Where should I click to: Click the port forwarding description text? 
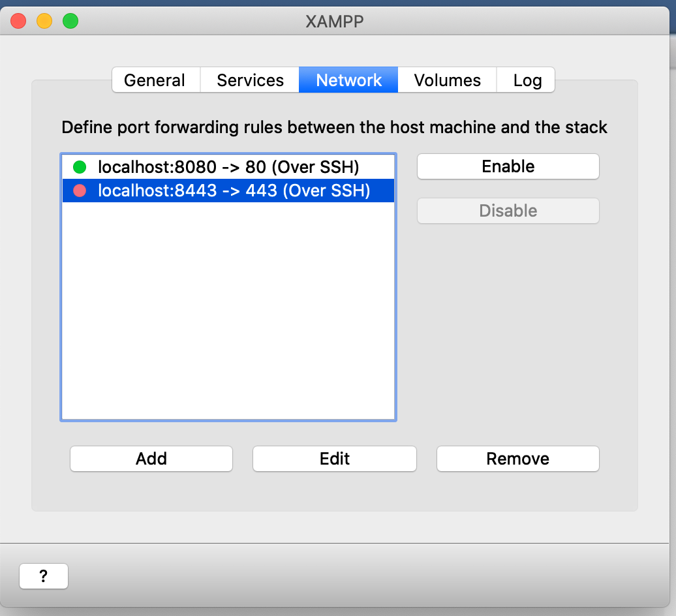[x=334, y=128]
